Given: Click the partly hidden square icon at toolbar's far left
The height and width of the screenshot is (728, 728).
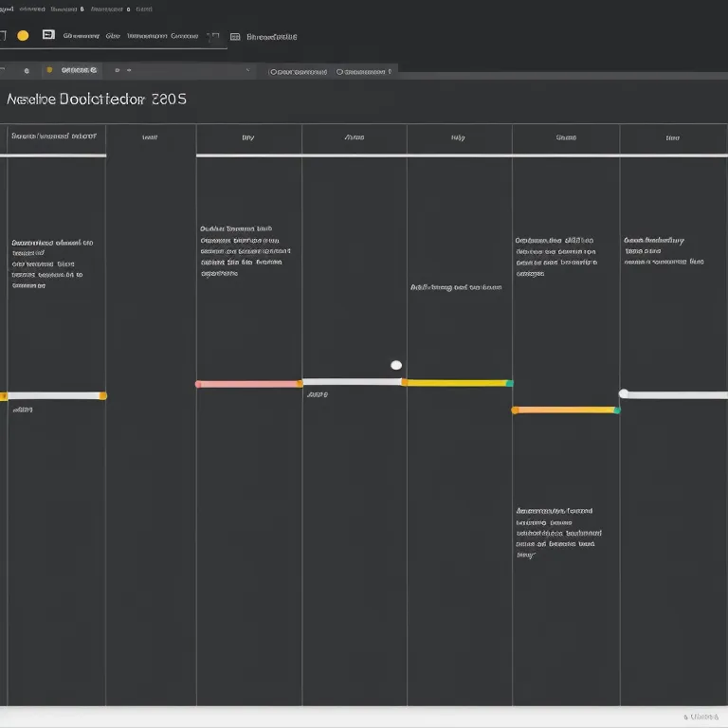Looking at the screenshot, I should [3, 36].
